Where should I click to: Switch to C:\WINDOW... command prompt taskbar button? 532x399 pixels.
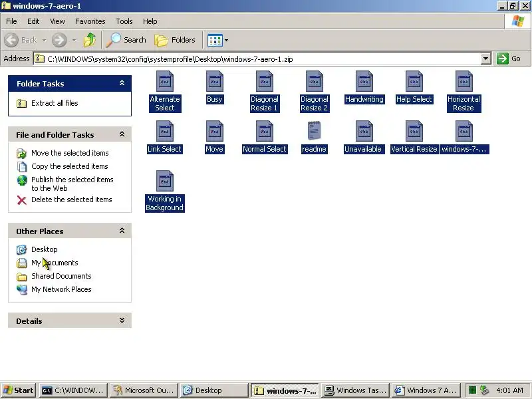coord(73,390)
